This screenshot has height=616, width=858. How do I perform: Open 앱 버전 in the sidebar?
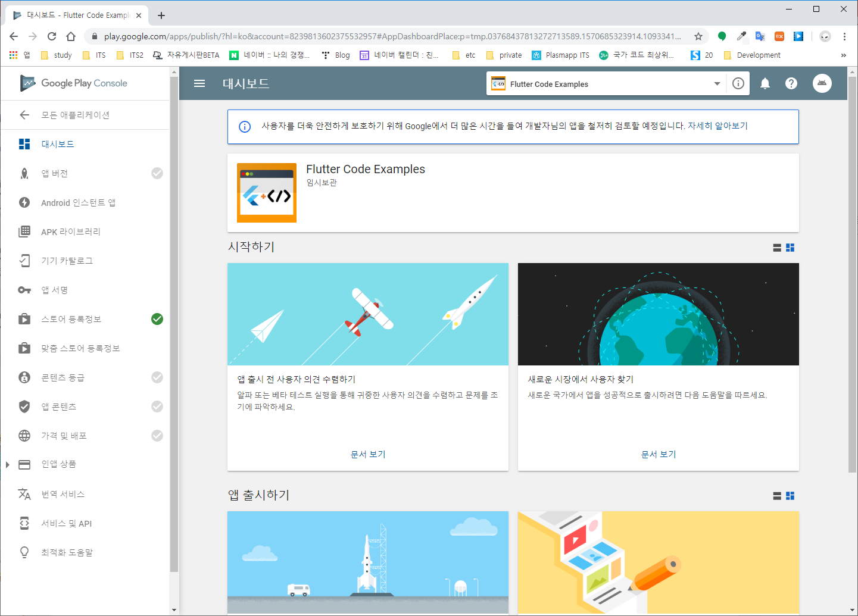click(x=85, y=173)
